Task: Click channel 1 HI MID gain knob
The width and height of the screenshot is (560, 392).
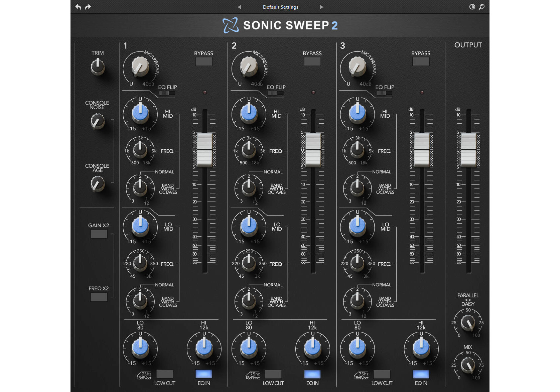Action: [x=140, y=113]
